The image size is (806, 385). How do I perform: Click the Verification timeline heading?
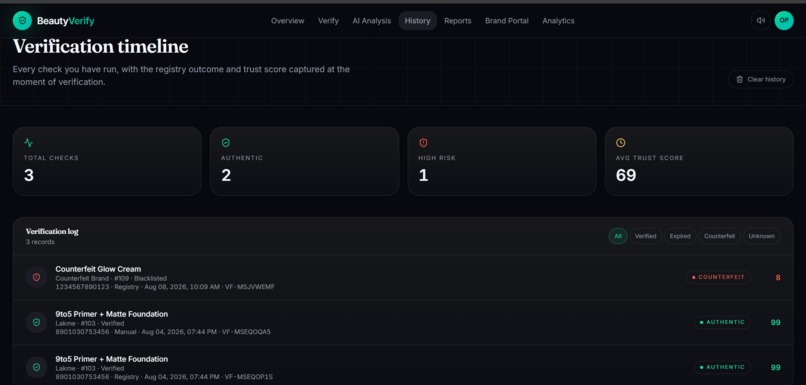(101, 47)
